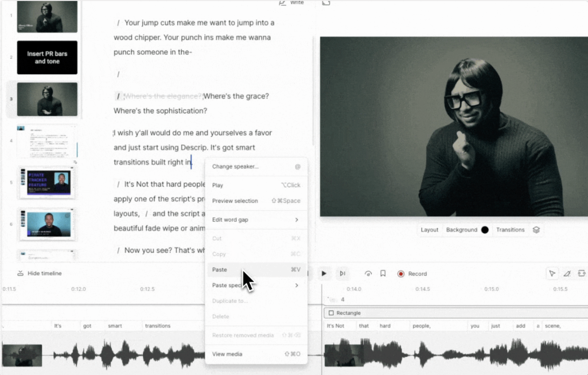Viewport: 588px width, 375px height.
Task: Click the loop playback icon
Action: tap(368, 273)
